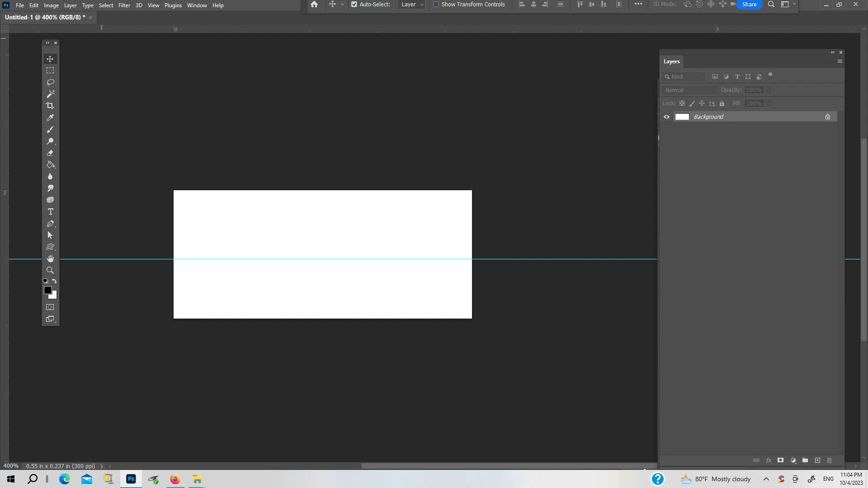Select the Paint Bucket tool
Image resolution: width=868 pixels, height=488 pixels.
click(50, 165)
